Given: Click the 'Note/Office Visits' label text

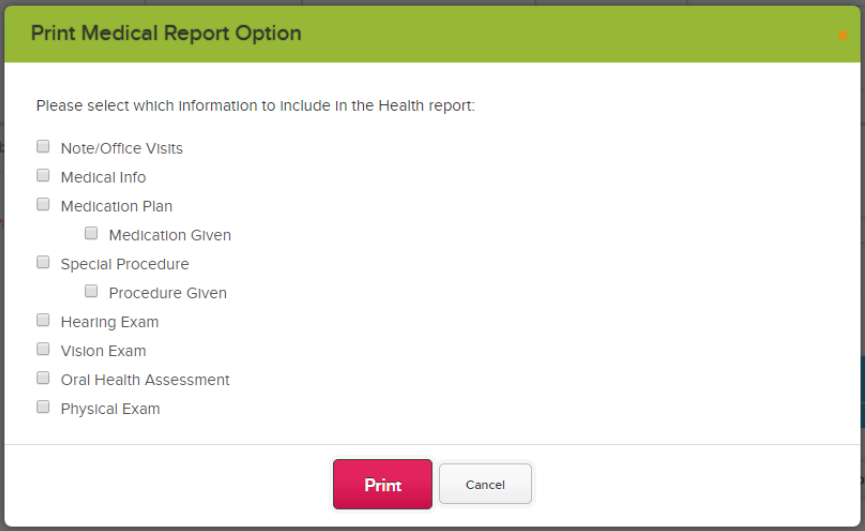Looking at the screenshot, I should pos(121,148).
